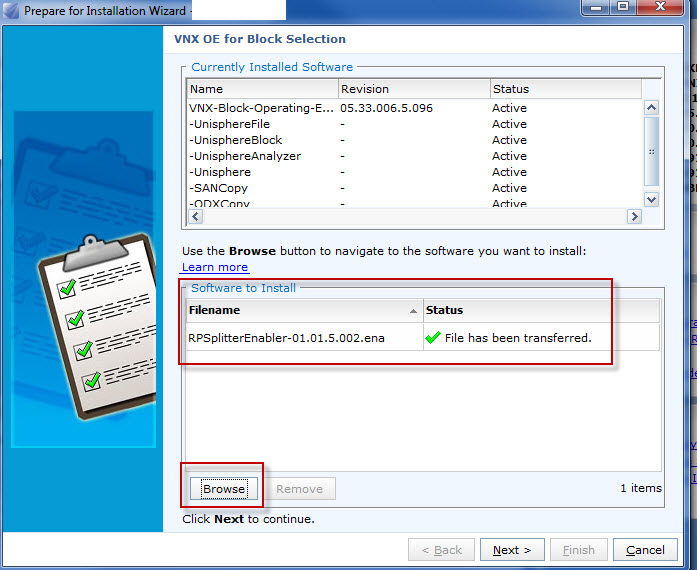The height and width of the screenshot is (570, 697).
Task: Select RPSplitterEnabler-01.01.5.002.ena file row
Action: pyautogui.click(x=286, y=338)
